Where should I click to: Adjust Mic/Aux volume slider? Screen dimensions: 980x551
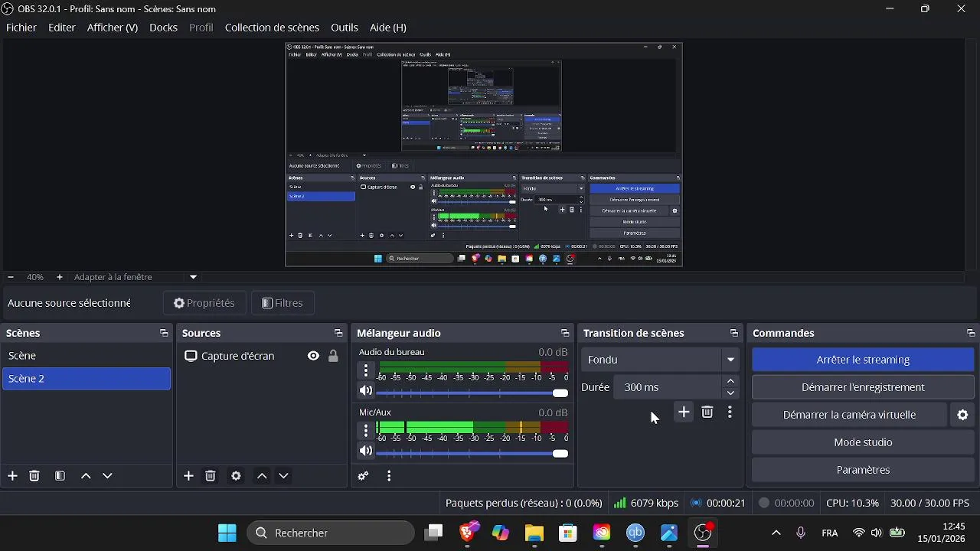click(472, 453)
